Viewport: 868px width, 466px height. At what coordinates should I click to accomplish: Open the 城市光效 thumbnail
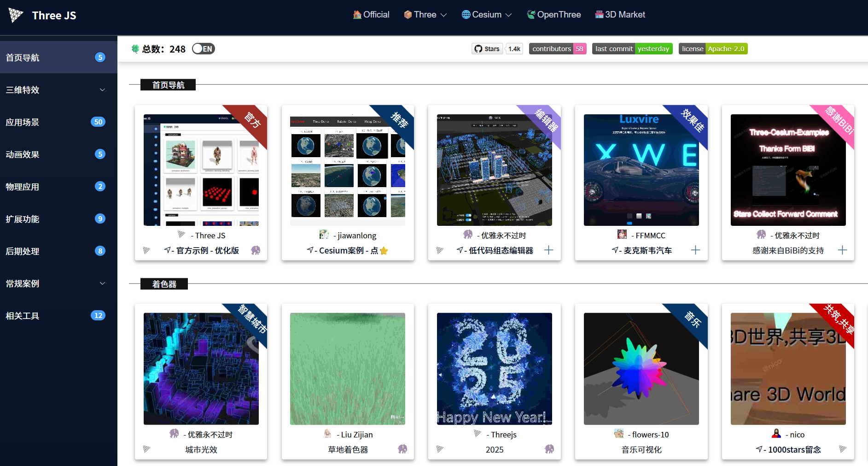click(x=201, y=369)
